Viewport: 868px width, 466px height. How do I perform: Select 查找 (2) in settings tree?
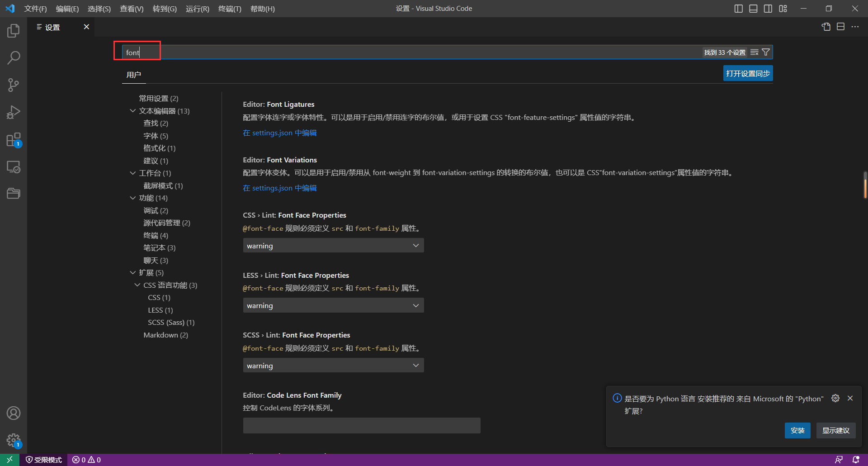pyautogui.click(x=156, y=123)
